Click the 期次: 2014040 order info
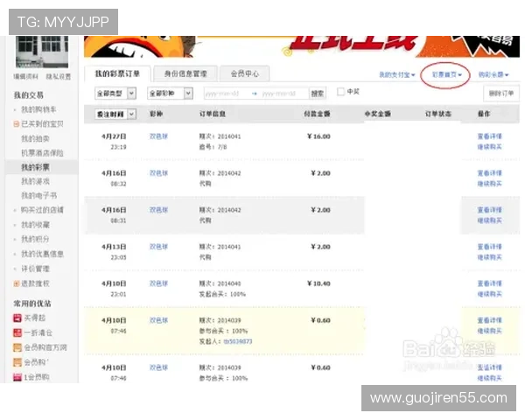 [x=220, y=283]
